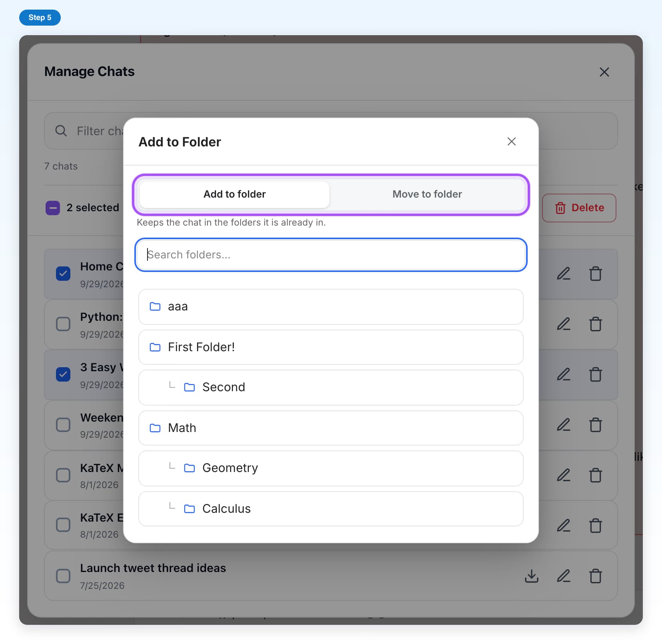This screenshot has height=644, width=662.
Task: Delete the KaTeX M chat row
Action: tap(596, 475)
